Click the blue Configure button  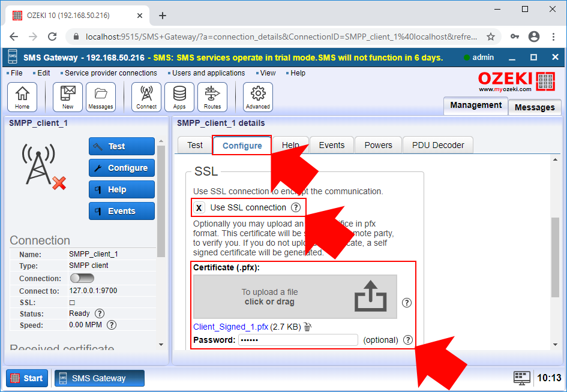[122, 168]
